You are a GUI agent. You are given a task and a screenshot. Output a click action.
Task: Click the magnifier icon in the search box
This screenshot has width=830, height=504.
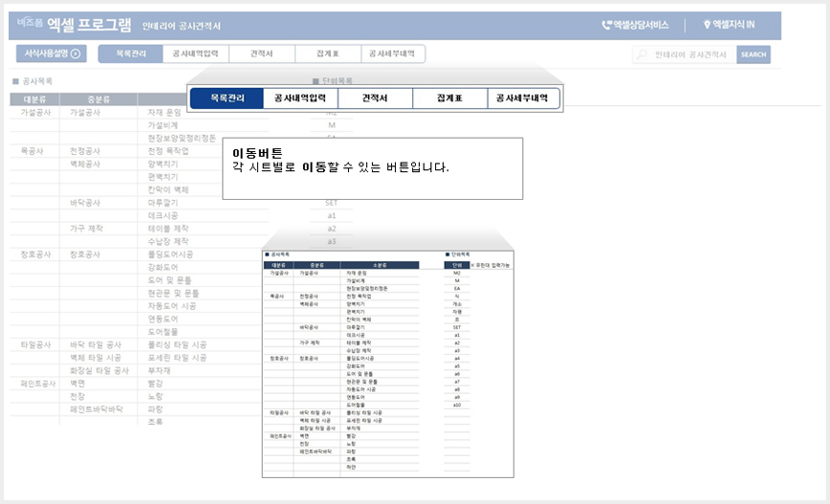tap(642, 54)
